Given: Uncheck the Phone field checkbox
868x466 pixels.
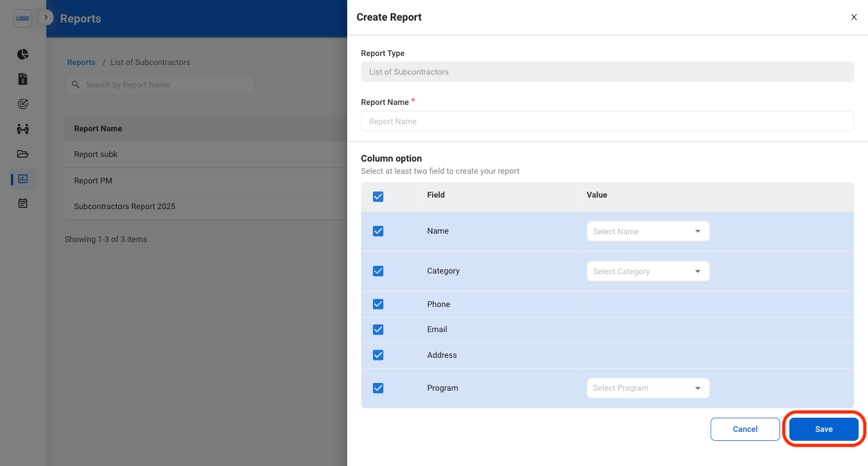Looking at the screenshot, I should [x=378, y=304].
